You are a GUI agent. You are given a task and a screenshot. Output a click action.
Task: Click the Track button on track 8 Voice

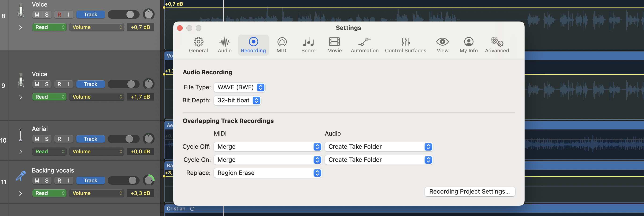(90, 14)
